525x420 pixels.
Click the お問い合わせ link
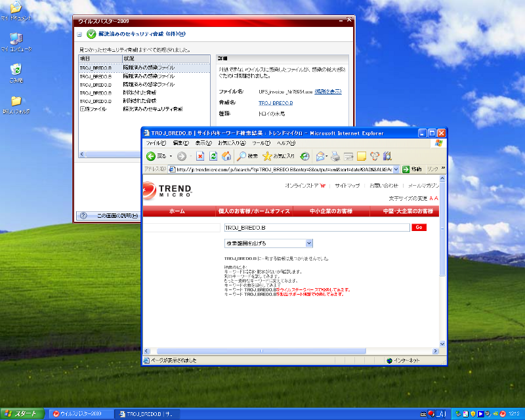click(x=384, y=186)
